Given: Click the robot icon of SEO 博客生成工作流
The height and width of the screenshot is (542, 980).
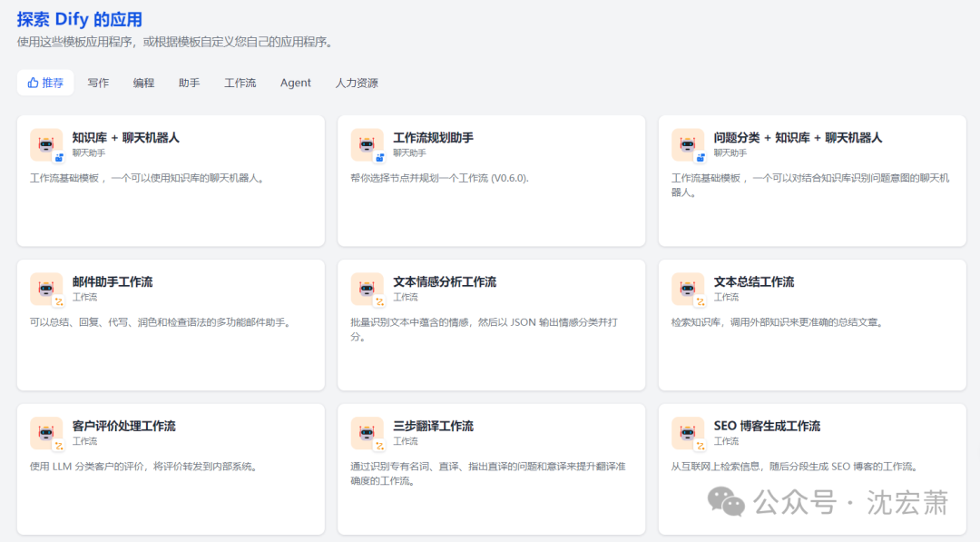Looking at the screenshot, I should [688, 433].
